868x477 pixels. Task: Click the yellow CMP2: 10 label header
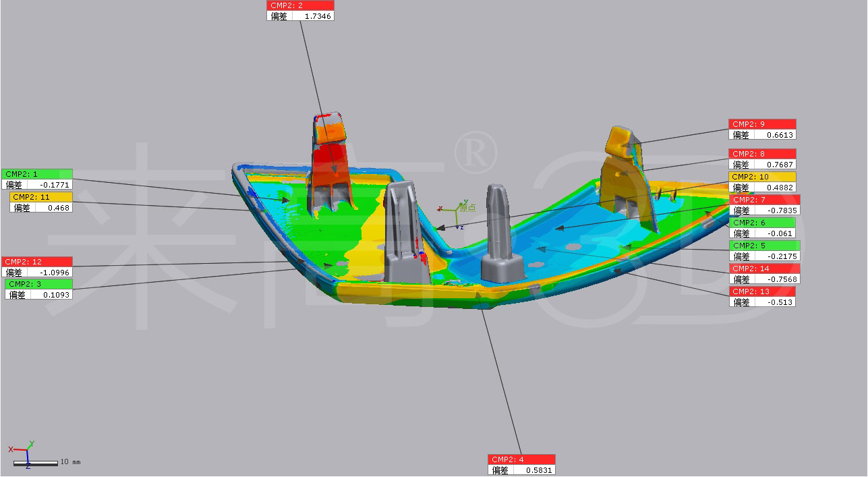761,177
